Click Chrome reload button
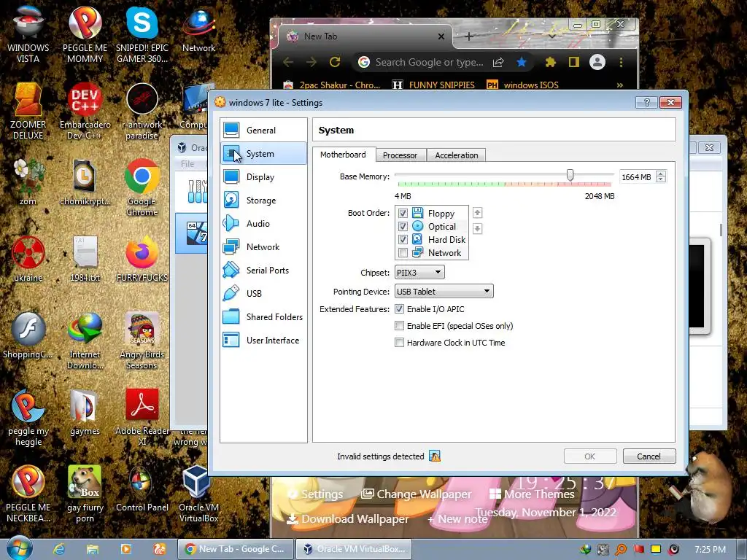Viewport: 747px width, 560px height. tap(335, 62)
